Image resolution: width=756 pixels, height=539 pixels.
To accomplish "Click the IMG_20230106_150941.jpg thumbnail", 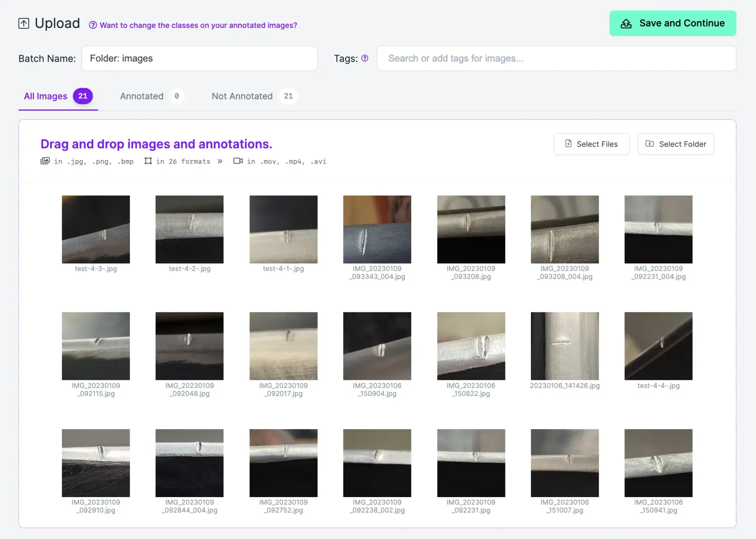I will point(658,463).
